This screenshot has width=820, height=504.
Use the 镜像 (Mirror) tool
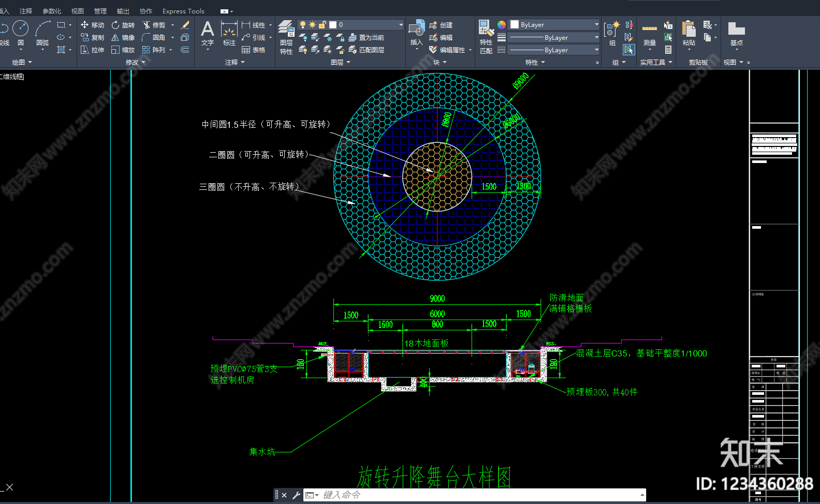tap(123, 37)
